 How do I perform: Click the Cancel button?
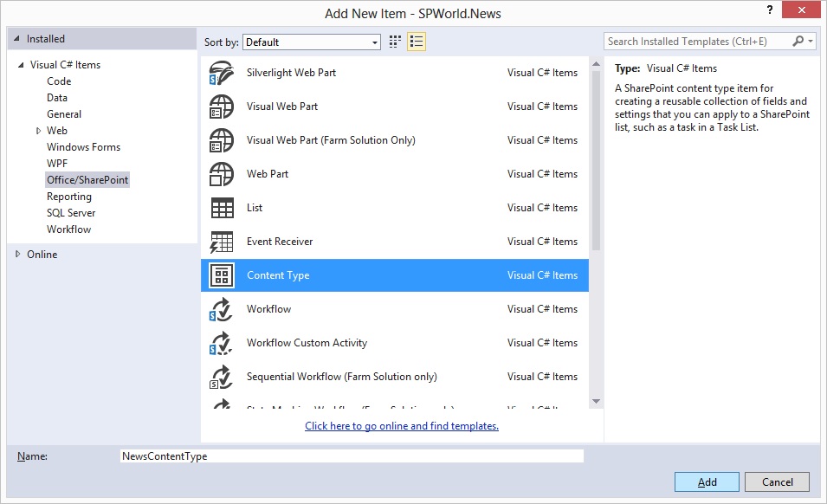pyautogui.click(x=777, y=481)
